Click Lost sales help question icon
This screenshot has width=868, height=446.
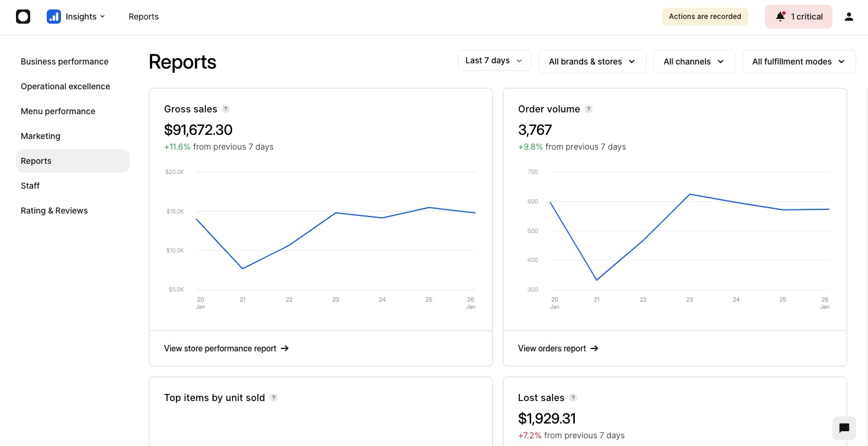pos(573,397)
